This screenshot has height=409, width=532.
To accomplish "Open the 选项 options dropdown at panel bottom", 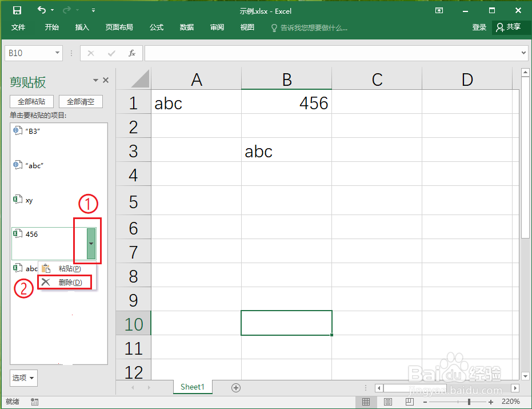I will point(23,378).
